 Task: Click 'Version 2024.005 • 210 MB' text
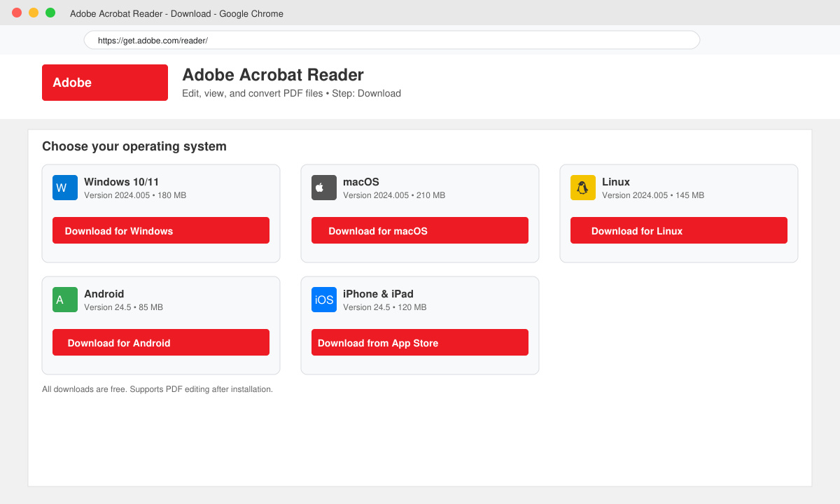click(x=394, y=195)
